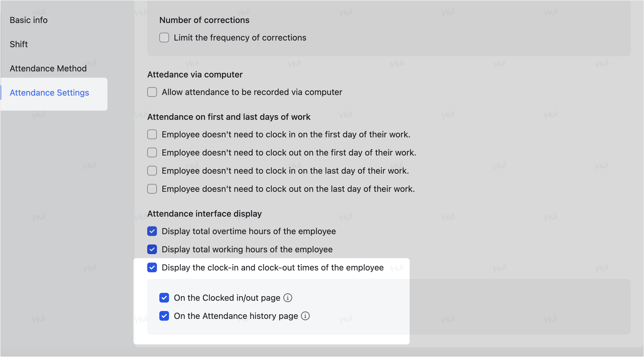The image size is (644, 357).
Task: Uncheck 'On the Clocked in/out page'
Action: [x=164, y=298]
